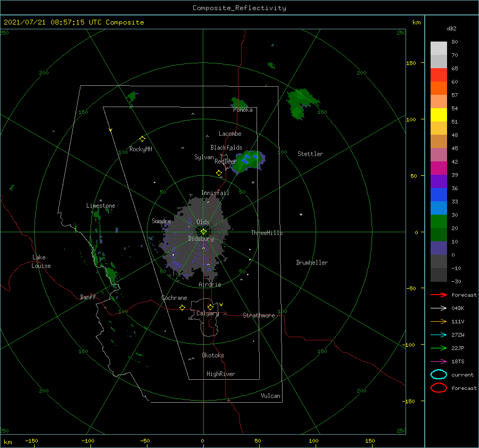Click the Sylvan label

coord(204,157)
